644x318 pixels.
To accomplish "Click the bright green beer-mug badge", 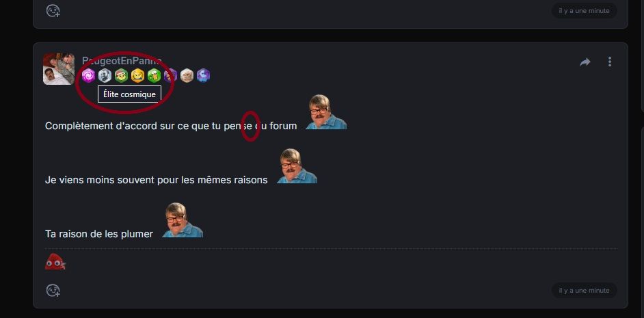I will click(154, 76).
